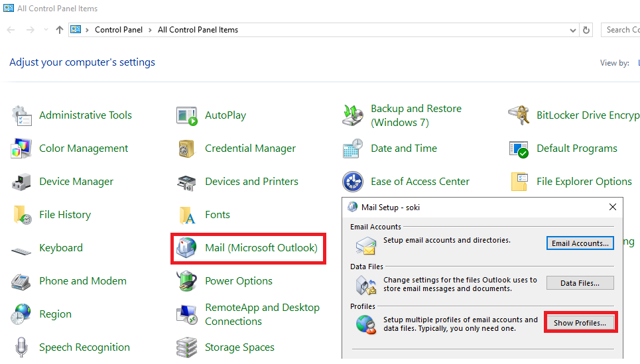This screenshot has height=364, width=640.
Task: Open the Storage Spaces icon
Action: pos(187,347)
